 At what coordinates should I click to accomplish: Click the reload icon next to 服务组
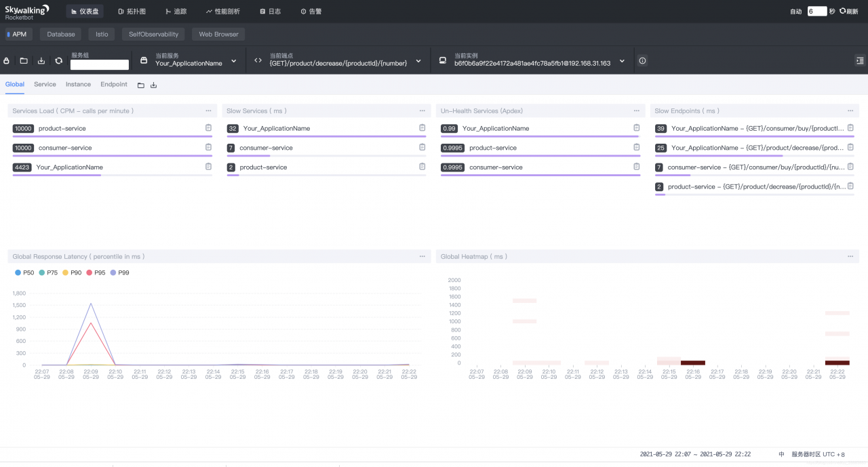(x=59, y=61)
